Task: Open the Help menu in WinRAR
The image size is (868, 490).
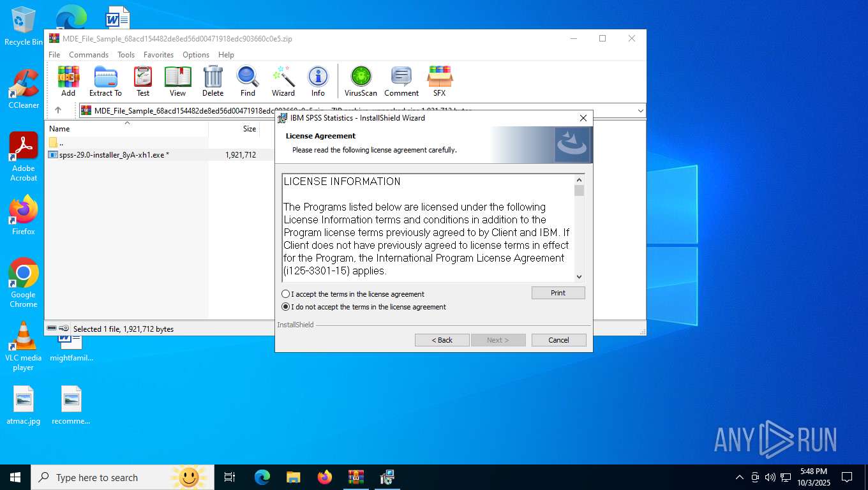Action: coord(226,55)
